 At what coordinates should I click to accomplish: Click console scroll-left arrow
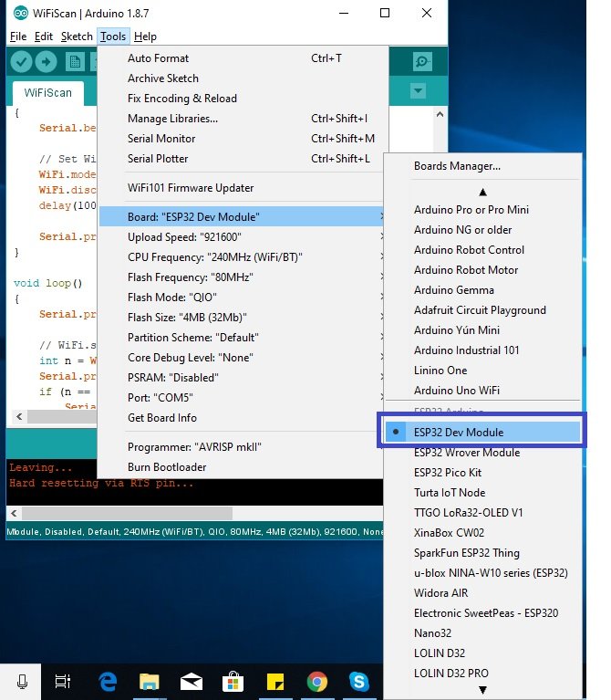[x=15, y=513]
